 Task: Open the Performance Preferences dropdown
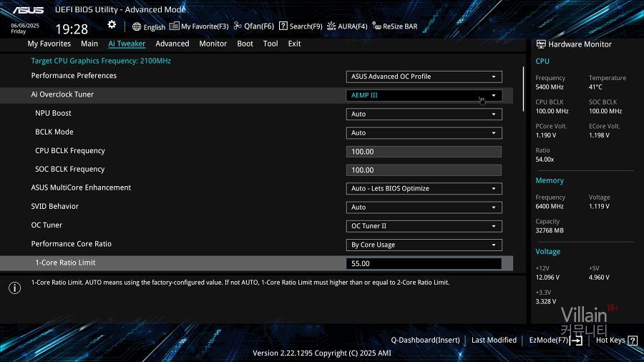(x=424, y=77)
